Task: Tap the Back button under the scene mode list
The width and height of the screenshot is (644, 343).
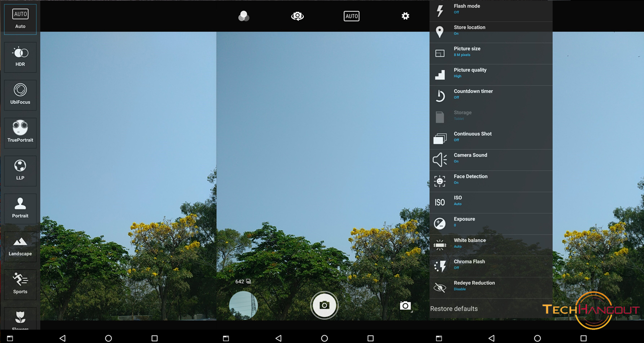Action: click(62, 338)
